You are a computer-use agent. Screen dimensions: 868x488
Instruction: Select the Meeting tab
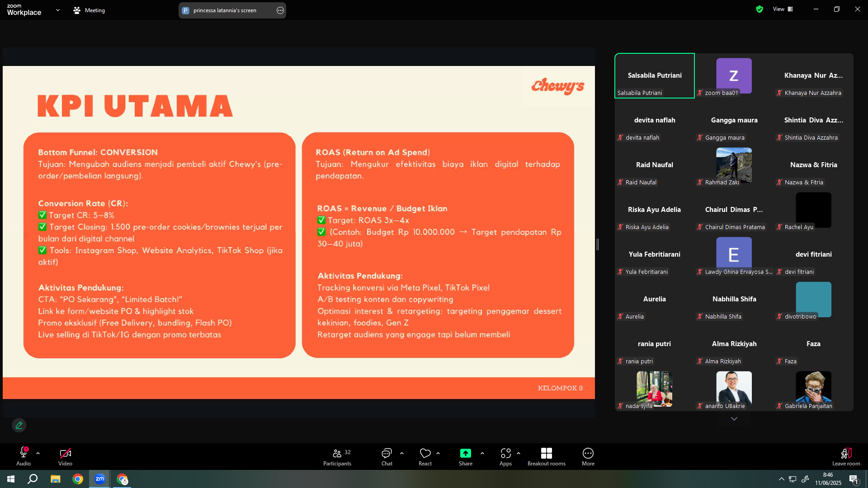point(90,10)
